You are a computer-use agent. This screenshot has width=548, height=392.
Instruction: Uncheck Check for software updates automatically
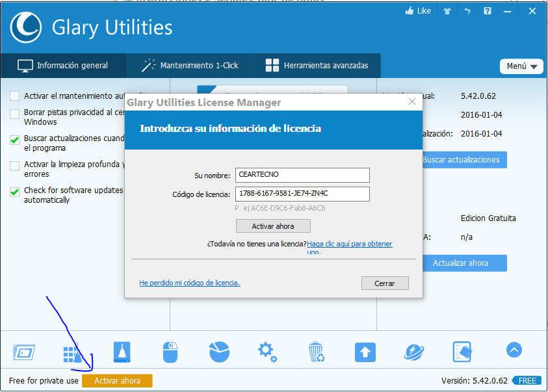click(15, 192)
